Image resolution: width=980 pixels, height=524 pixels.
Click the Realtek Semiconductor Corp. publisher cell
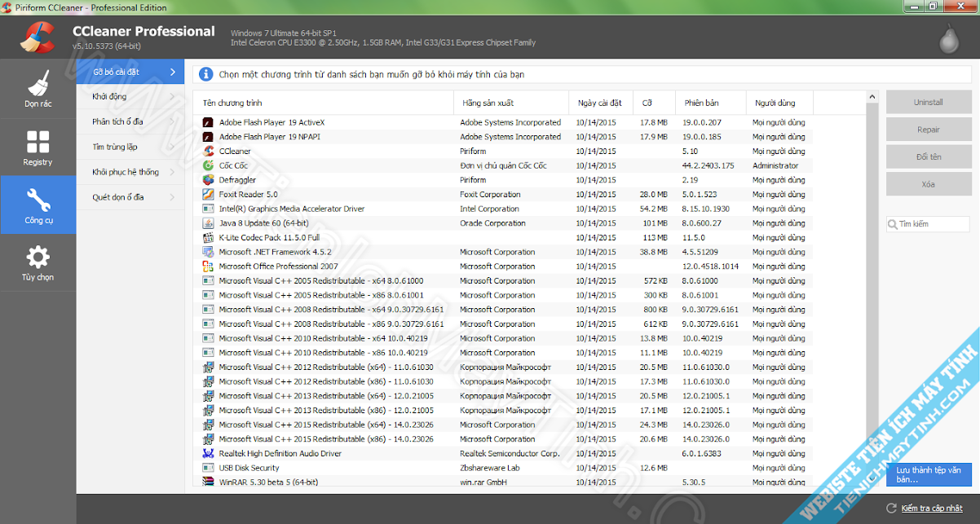click(x=510, y=453)
